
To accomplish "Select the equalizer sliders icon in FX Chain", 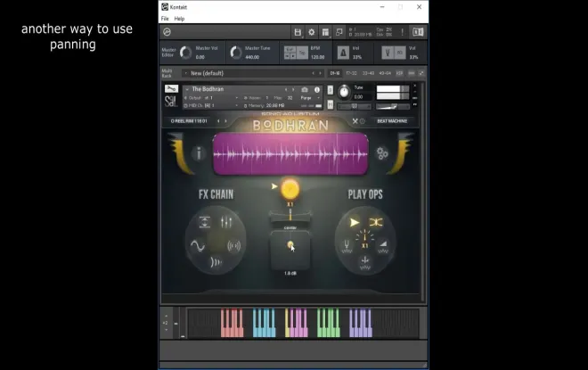I will click(x=226, y=222).
